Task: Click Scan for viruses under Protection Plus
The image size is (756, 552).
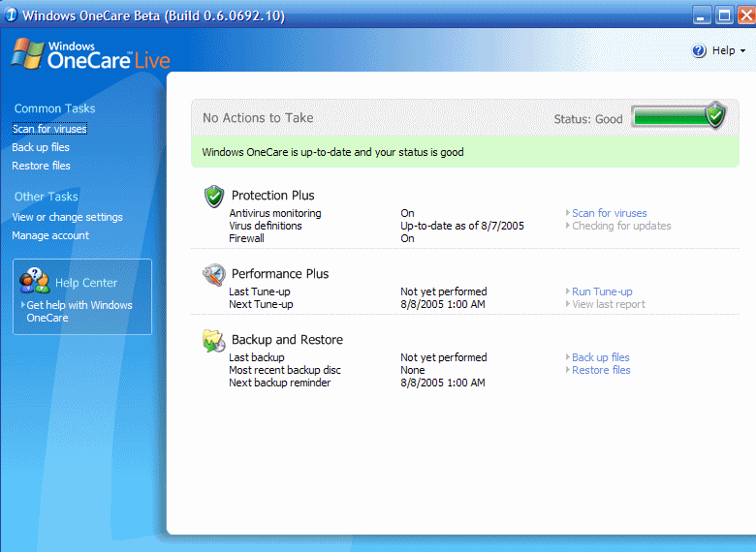Action: (610, 213)
